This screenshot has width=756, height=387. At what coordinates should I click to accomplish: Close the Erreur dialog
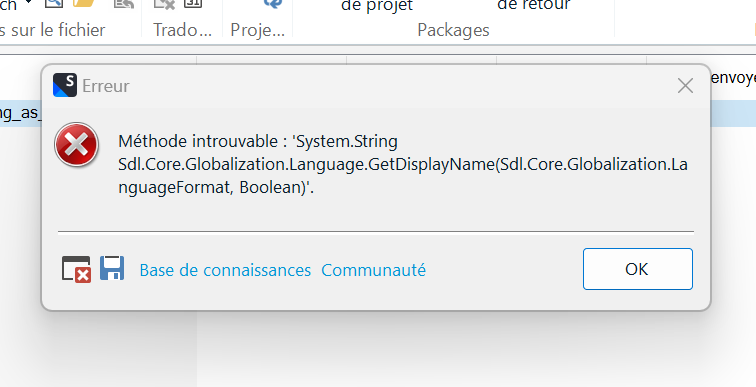(x=685, y=86)
